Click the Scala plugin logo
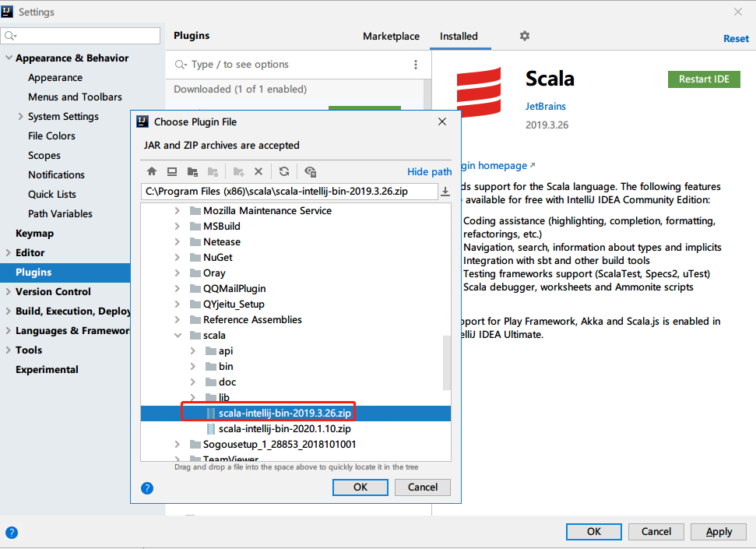Image resolution: width=756 pixels, height=549 pixels. 479,92
